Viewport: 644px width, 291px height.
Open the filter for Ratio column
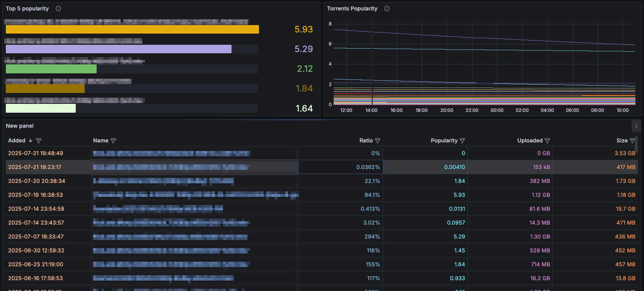(x=378, y=141)
